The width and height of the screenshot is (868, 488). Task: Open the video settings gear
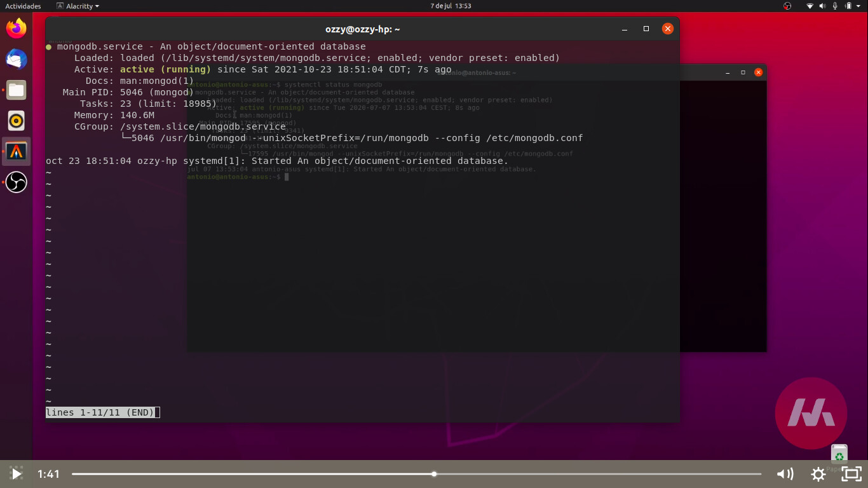(818, 474)
